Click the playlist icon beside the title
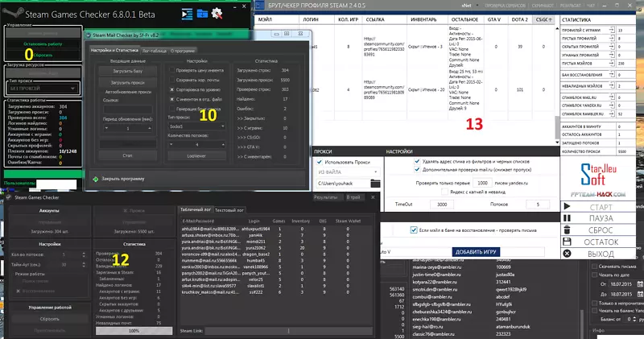 point(188,13)
